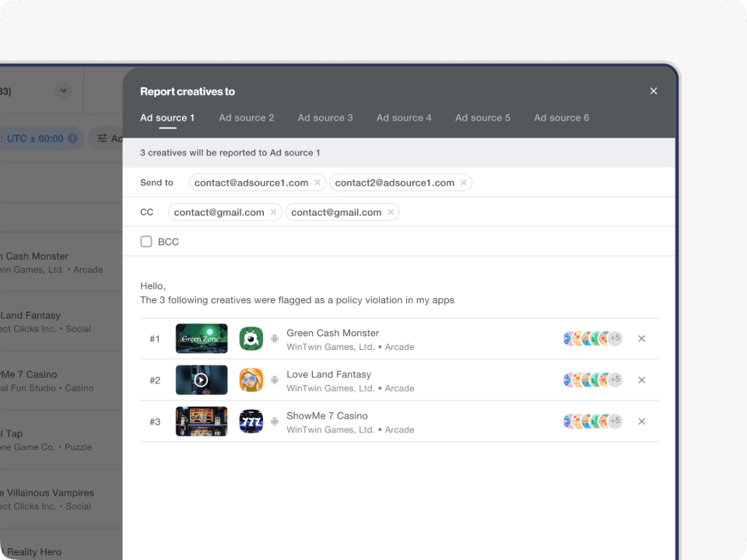This screenshot has height=560, width=747.
Task: Click Green Cash Monster app icon
Action: pos(251,338)
